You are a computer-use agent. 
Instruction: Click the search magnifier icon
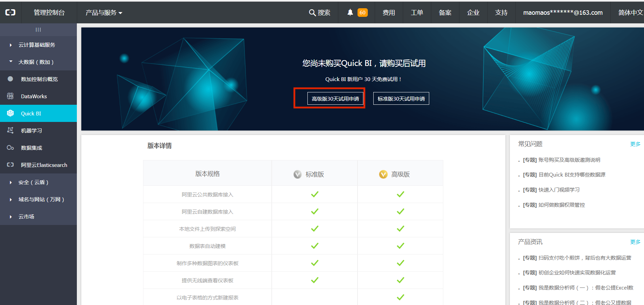tap(312, 13)
